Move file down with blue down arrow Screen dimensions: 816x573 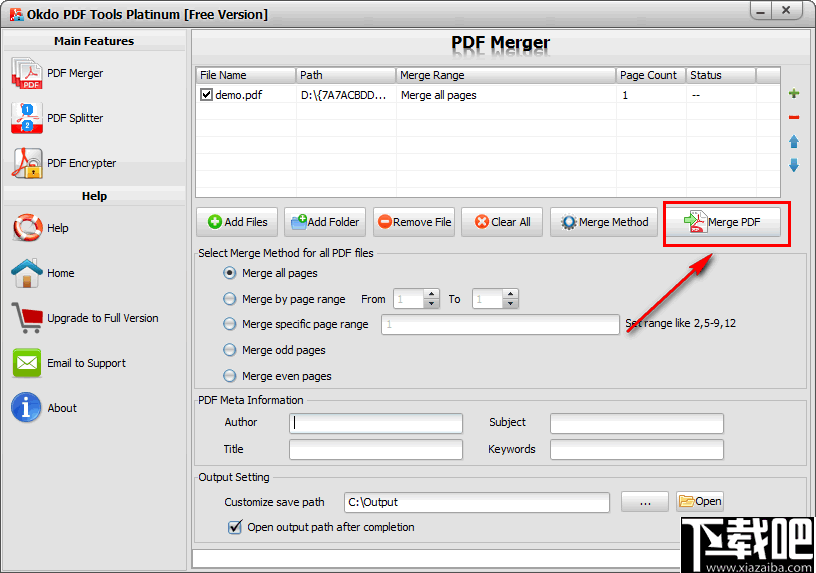coord(794,165)
